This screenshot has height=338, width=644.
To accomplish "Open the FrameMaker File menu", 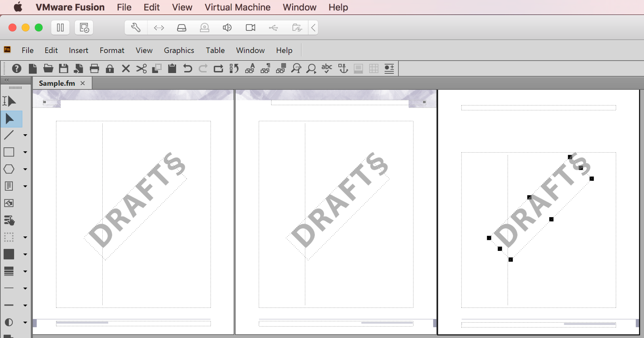I will coord(28,50).
